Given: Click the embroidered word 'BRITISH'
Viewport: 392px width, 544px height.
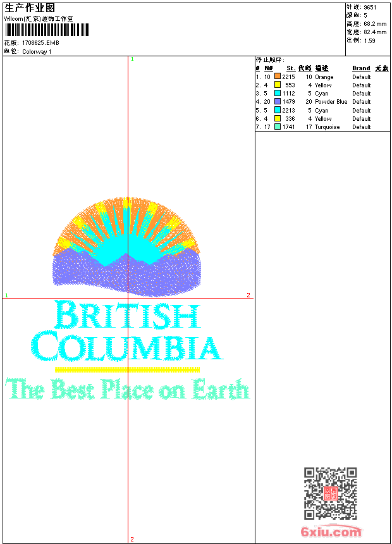Looking at the screenshot, I should (127, 315).
